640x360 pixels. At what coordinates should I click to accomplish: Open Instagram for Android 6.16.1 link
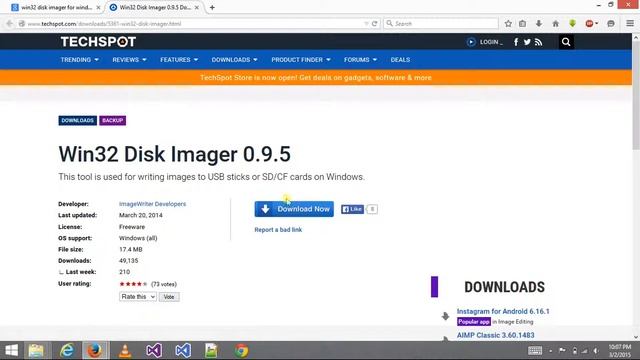(x=503, y=311)
